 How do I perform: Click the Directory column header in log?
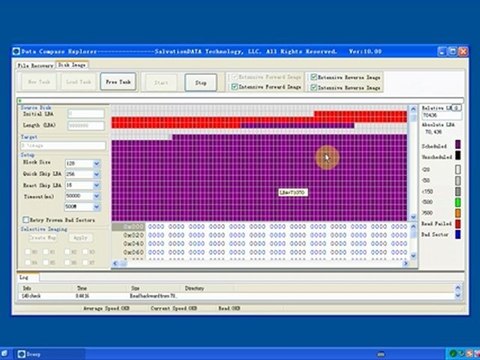194,288
